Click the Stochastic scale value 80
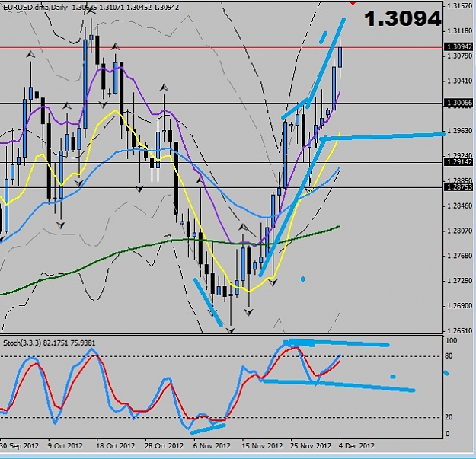 tap(449, 355)
